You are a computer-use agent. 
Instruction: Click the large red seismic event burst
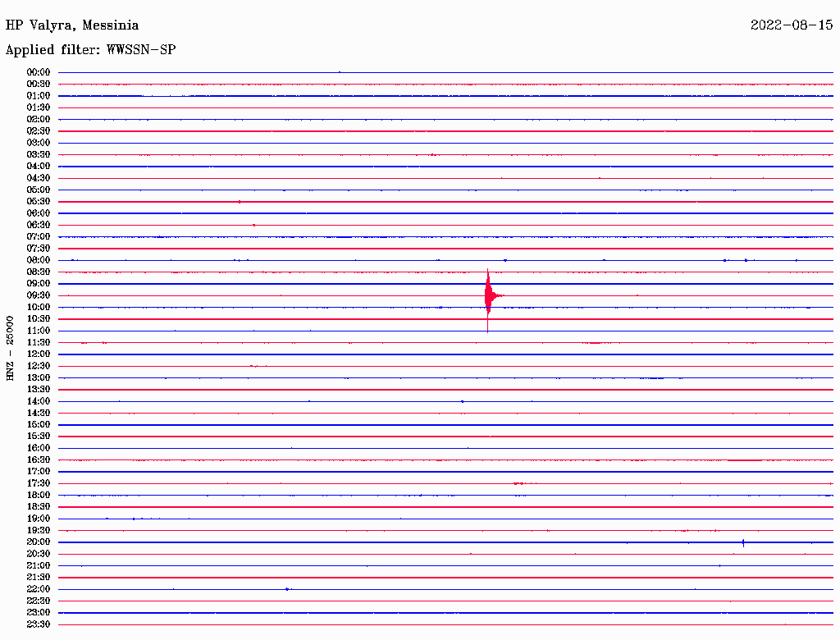tap(490, 298)
